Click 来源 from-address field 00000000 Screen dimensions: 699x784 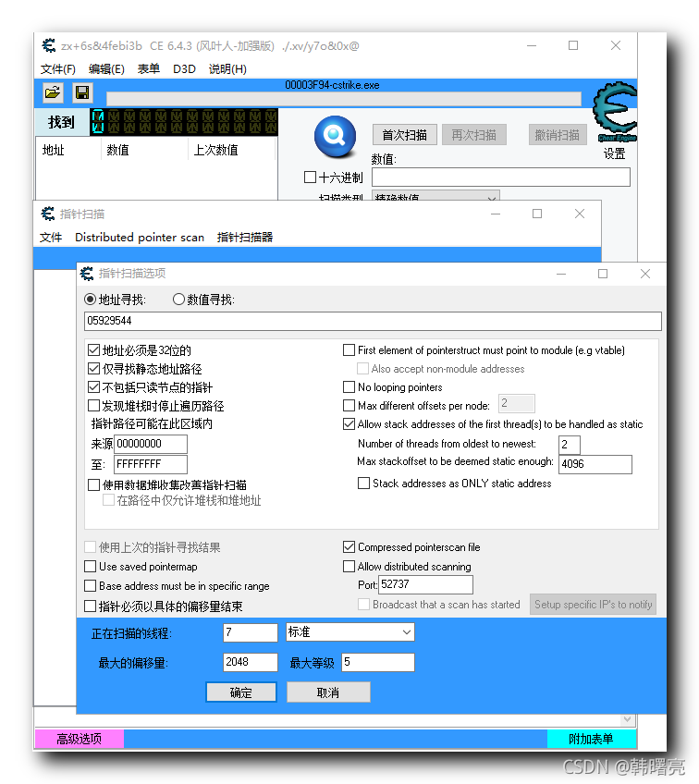click(x=151, y=444)
